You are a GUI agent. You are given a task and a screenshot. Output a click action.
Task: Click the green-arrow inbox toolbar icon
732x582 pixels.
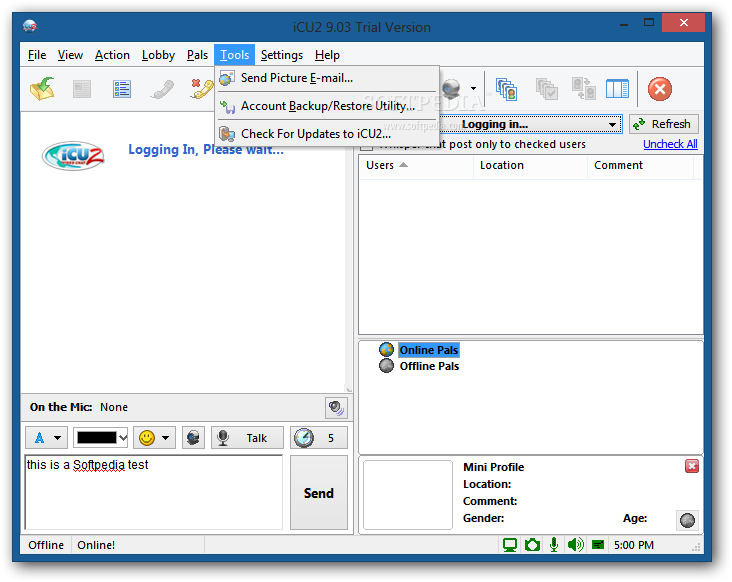tap(42, 89)
